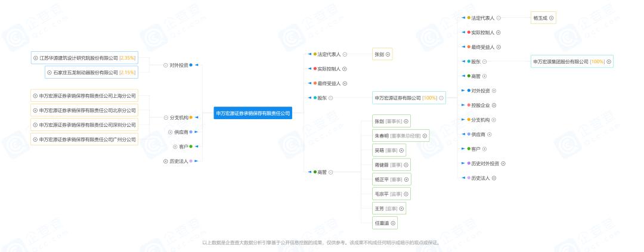Expand the 广州分公司 branch node plus icon
This screenshot has width=644, height=252.
coord(35,139)
